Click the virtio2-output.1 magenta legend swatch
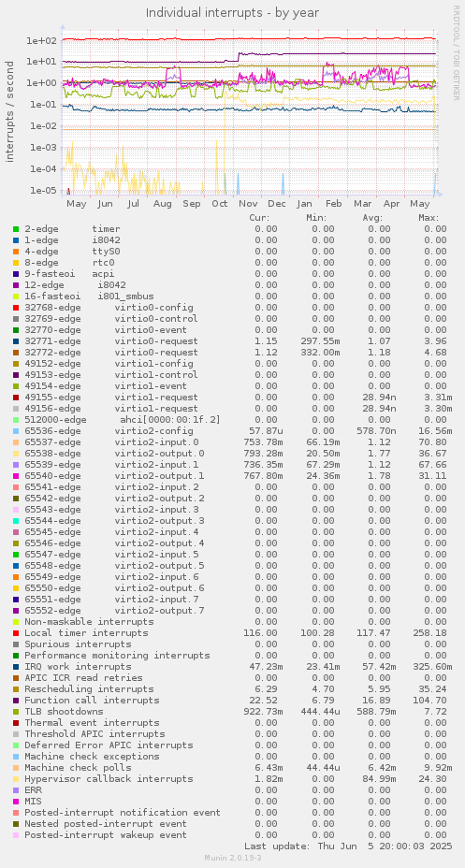Screen dimensions: 465x868 16,475
